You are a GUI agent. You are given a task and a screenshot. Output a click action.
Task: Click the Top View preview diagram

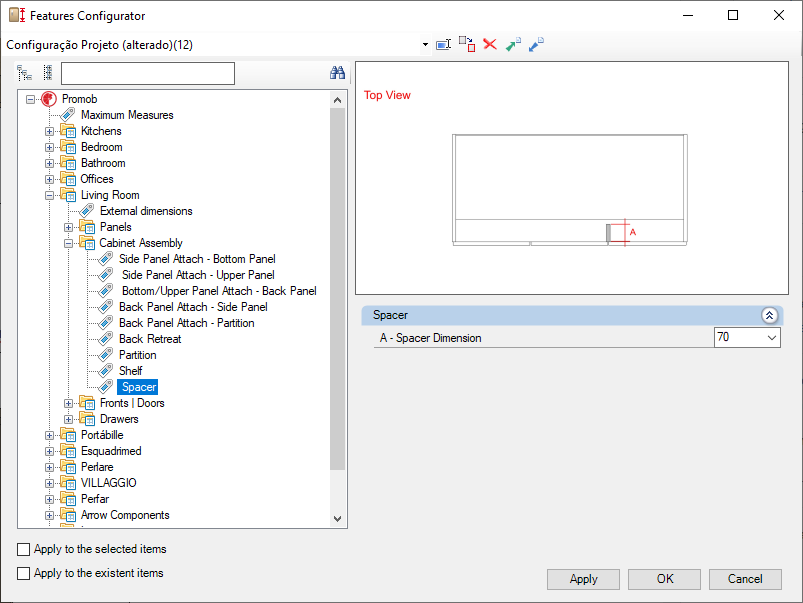coord(572,178)
